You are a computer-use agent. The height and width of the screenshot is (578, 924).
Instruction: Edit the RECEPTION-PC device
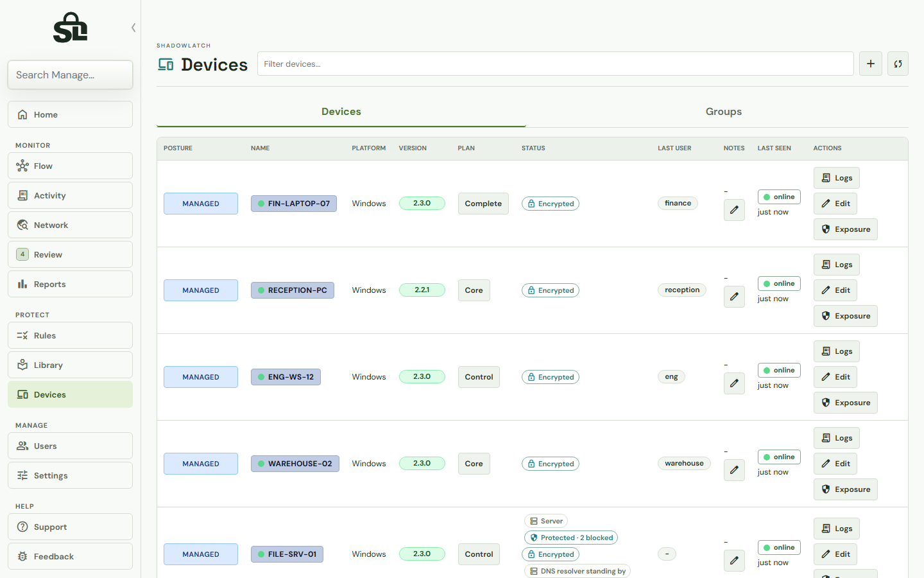(835, 290)
